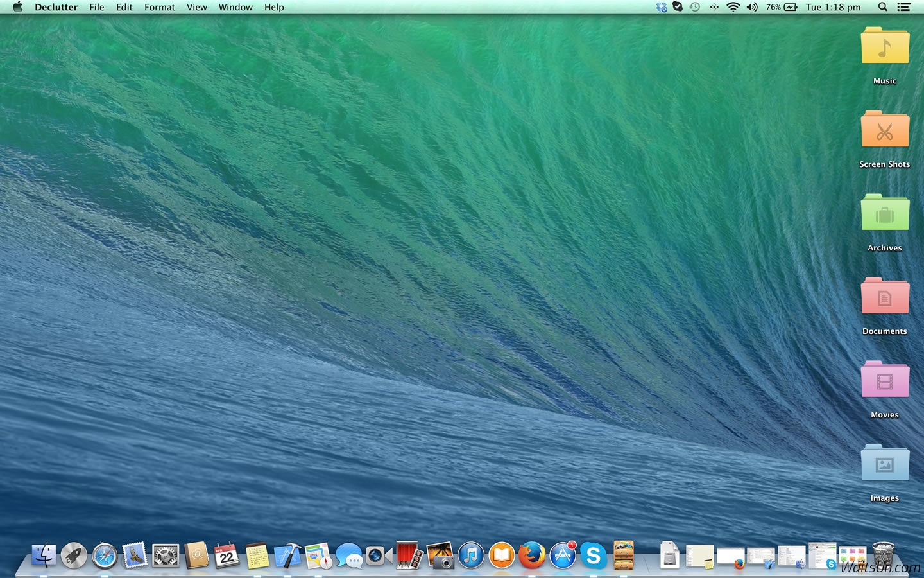The width and height of the screenshot is (924, 578).
Task: Launch Skype from the dock
Action: (x=593, y=556)
